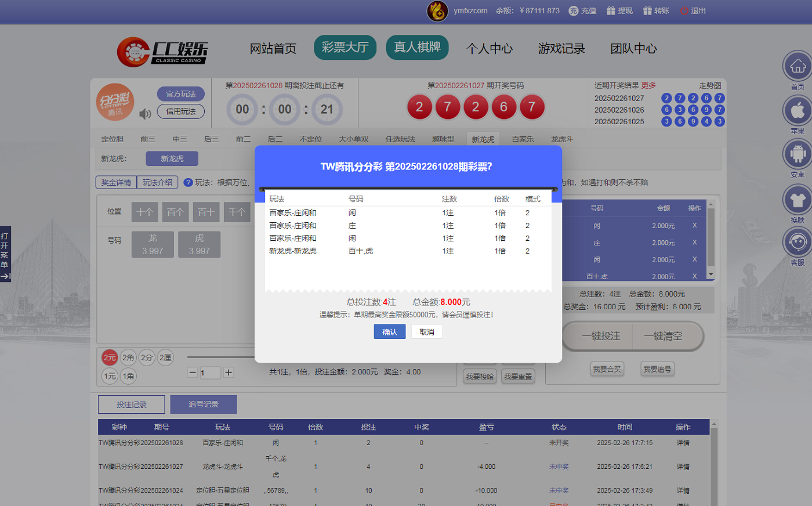
Task: Click the skin change shirt icon
Action: 797,200
